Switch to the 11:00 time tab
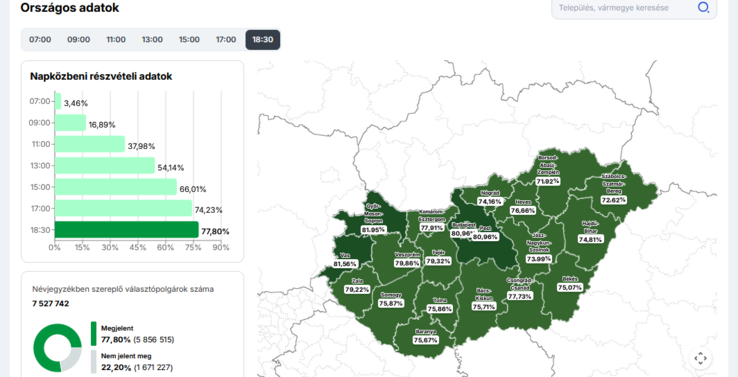This screenshot has width=738, height=377. [x=116, y=40]
